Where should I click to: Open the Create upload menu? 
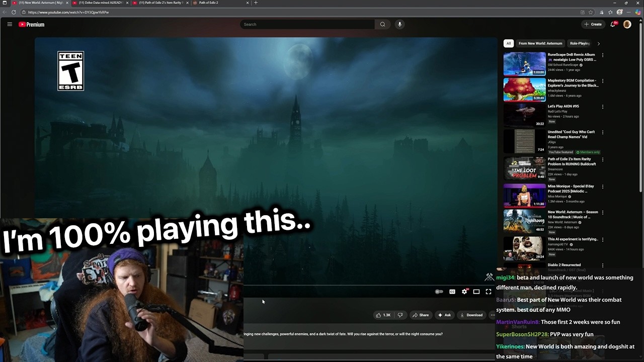click(593, 24)
